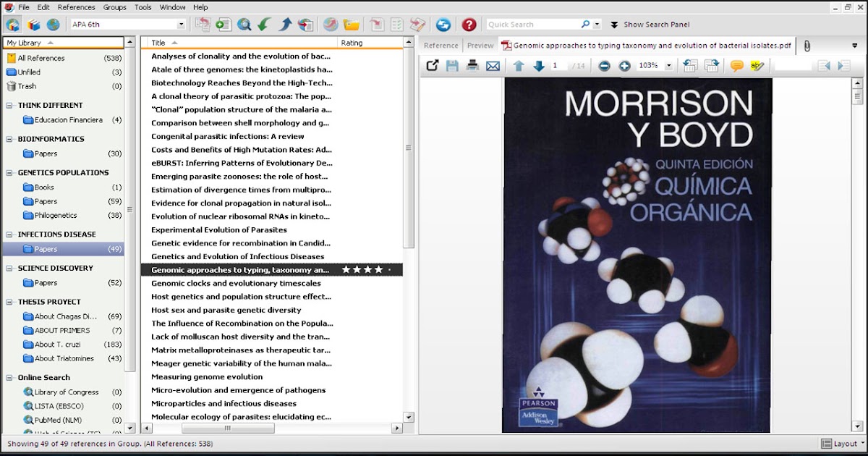This screenshot has height=456, width=868.
Task: Click the Open Link icon
Action: [330, 25]
